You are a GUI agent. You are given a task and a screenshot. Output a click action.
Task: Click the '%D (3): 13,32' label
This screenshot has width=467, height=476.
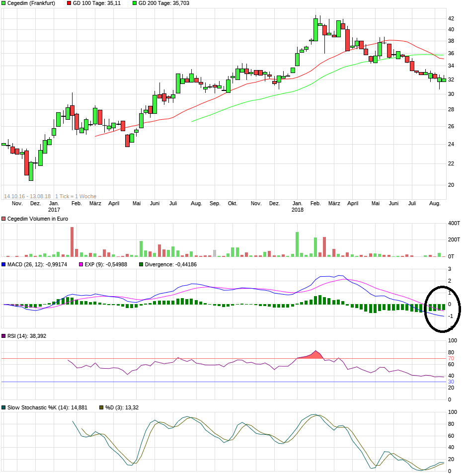tap(122, 408)
